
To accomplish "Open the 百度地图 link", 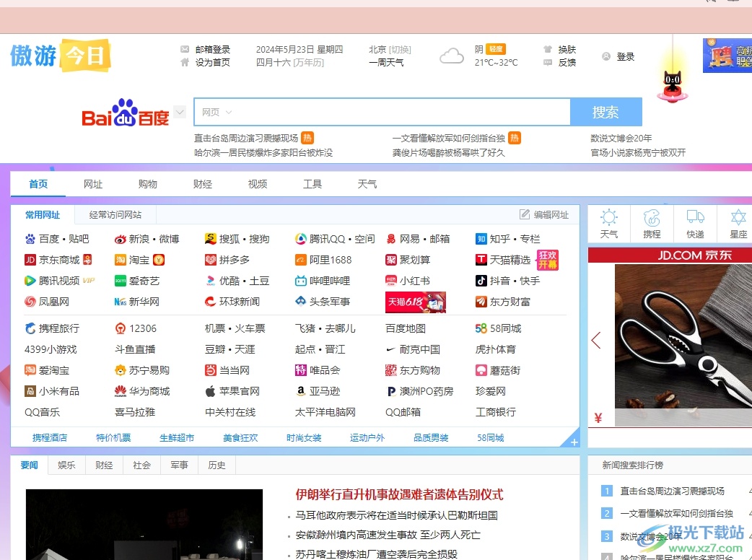I will 406,328.
